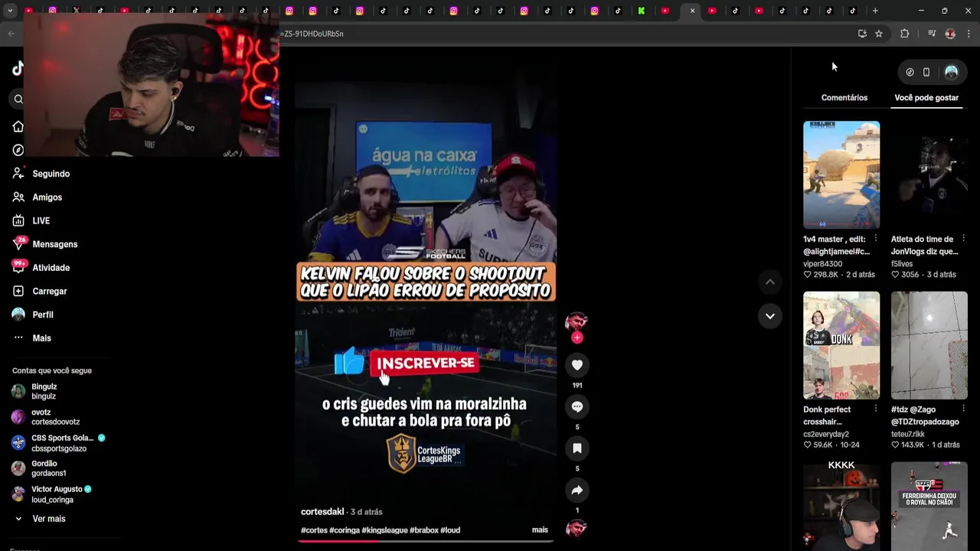980x551 pixels.
Task: Seek on the video progress bar
Action: [x=426, y=541]
